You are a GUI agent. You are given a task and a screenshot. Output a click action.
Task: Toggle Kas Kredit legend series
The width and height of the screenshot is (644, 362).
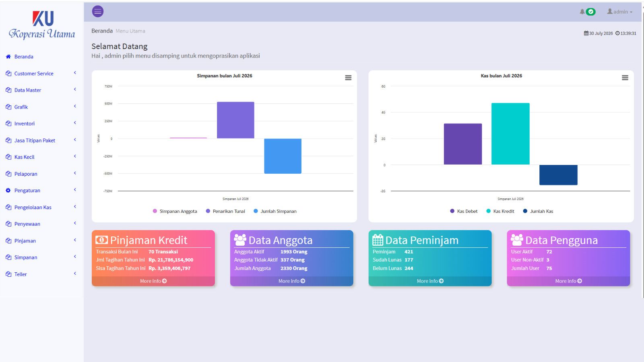pos(500,211)
